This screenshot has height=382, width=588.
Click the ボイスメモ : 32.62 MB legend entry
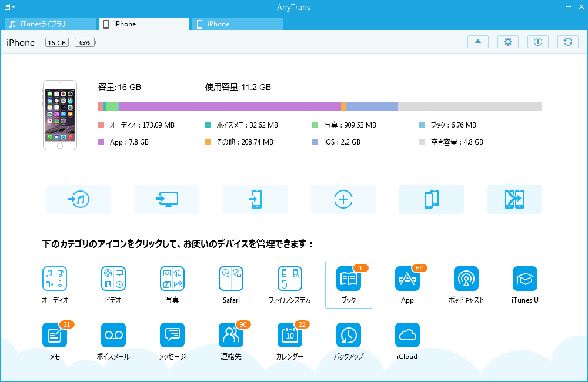tap(242, 125)
